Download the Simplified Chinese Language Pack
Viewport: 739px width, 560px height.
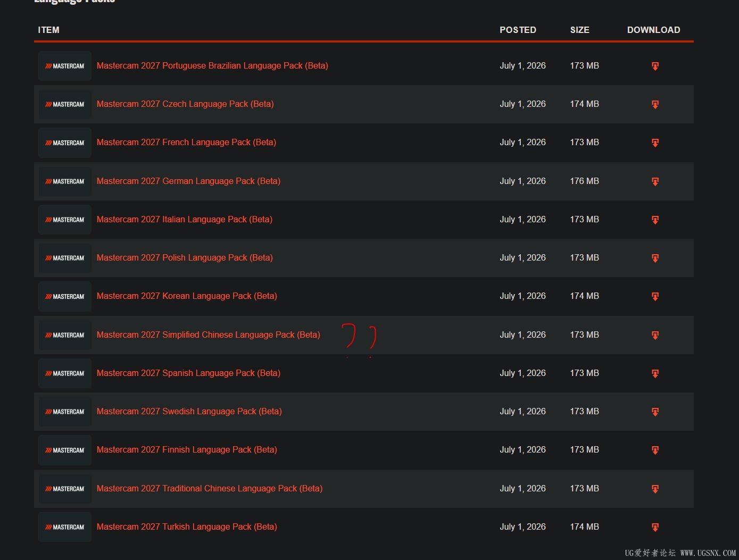click(x=655, y=335)
